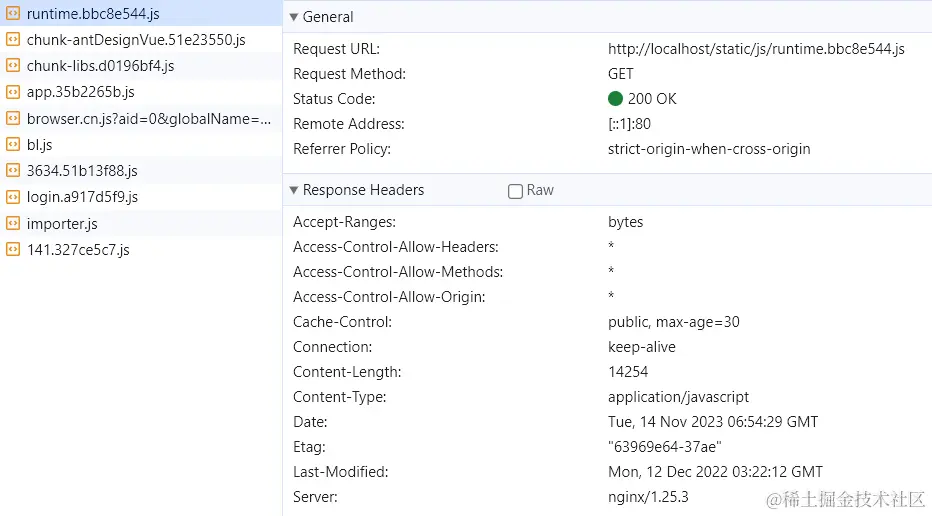The width and height of the screenshot is (932, 516).
Task: Click the script icon beside importer.js
Action: pos(12,224)
